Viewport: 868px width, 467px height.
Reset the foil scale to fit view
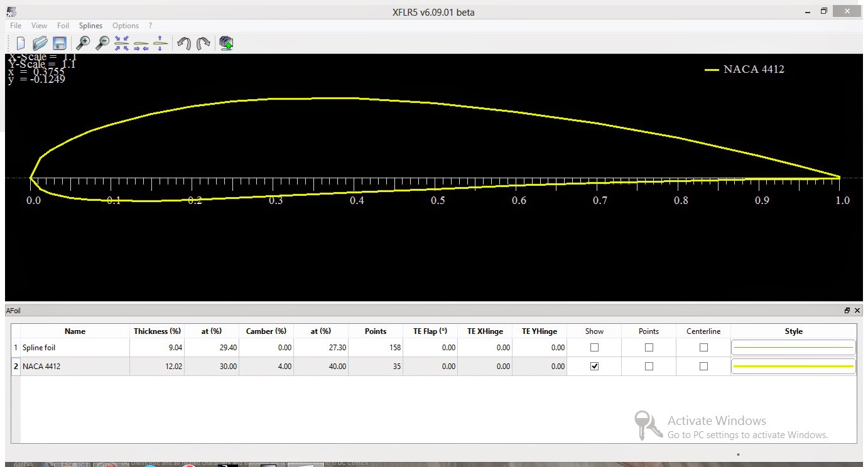coord(121,43)
